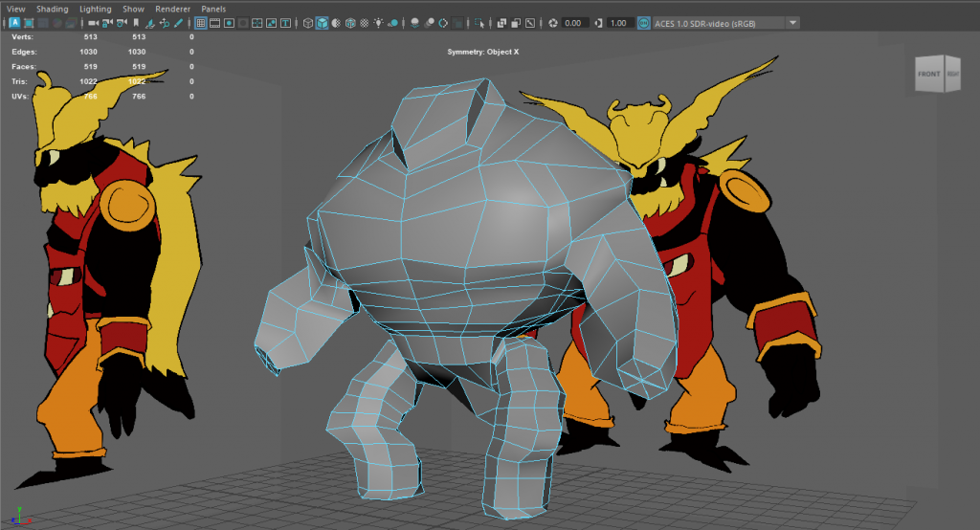Click the FRONT face of the view cube
980x530 pixels.
[x=929, y=74]
